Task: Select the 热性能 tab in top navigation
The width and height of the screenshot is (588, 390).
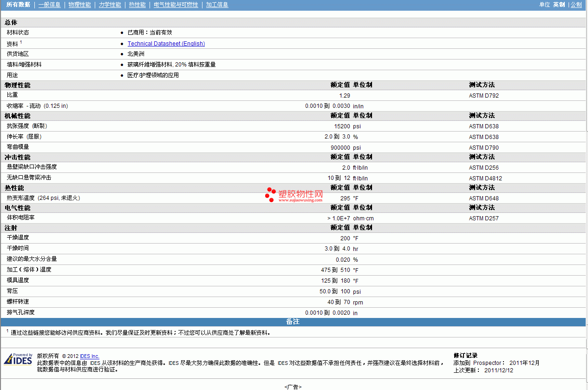Action: [137, 5]
